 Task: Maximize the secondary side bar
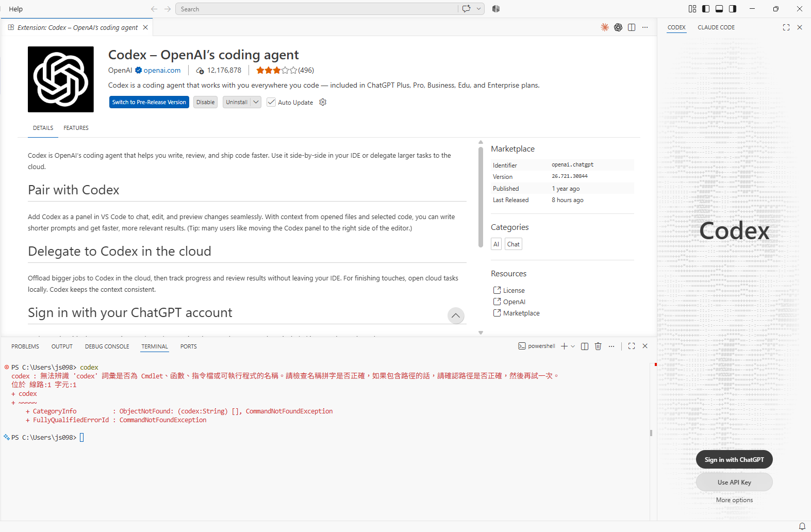(x=786, y=27)
